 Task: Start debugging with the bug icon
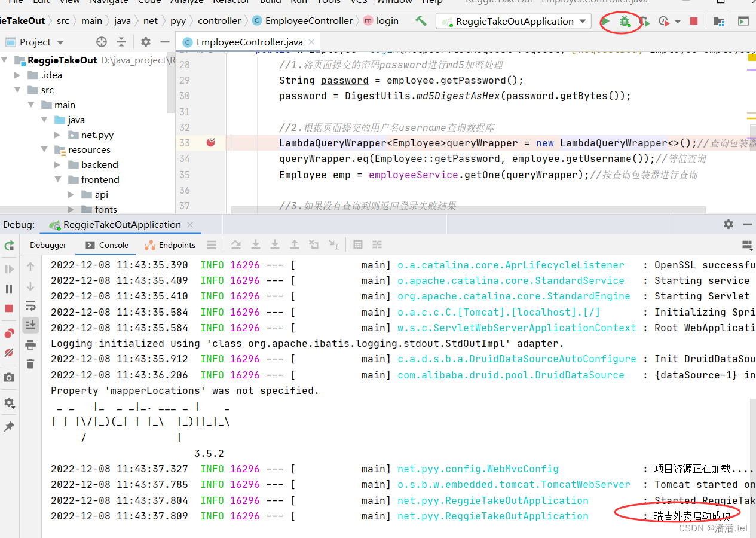625,22
